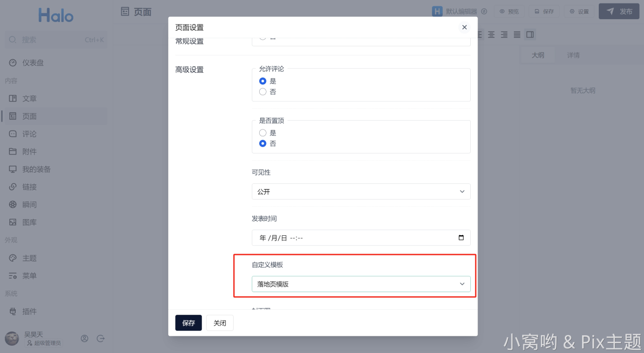Open gallery via the 图库 image icon
Screen dimensions: 644x353
pos(13,222)
